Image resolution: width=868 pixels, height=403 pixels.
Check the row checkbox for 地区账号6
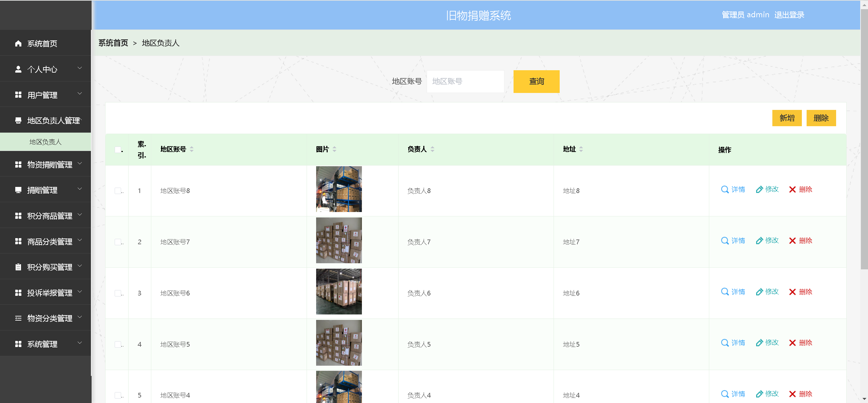click(x=118, y=293)
